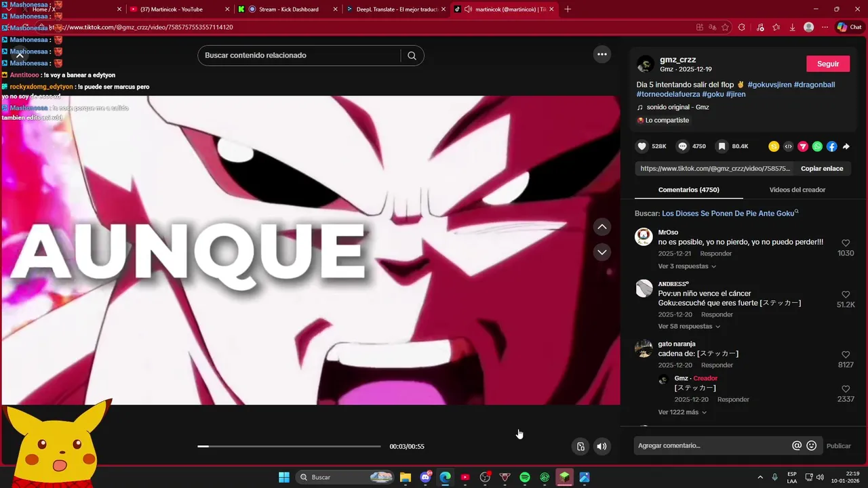This screenshot has width=868, height=488.
Task: Show hidden system tray icons
Action: coord(759,477)
